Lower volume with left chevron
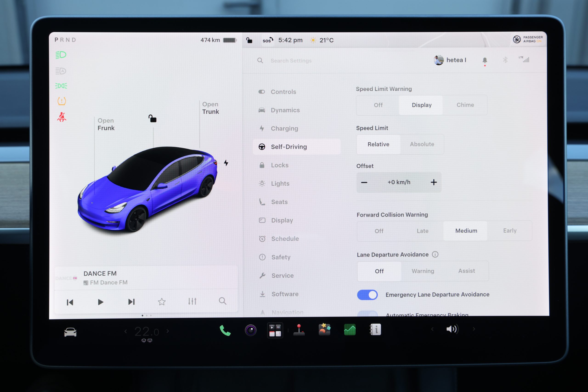The height and width of the screenshot is (392, 588). 432,329
